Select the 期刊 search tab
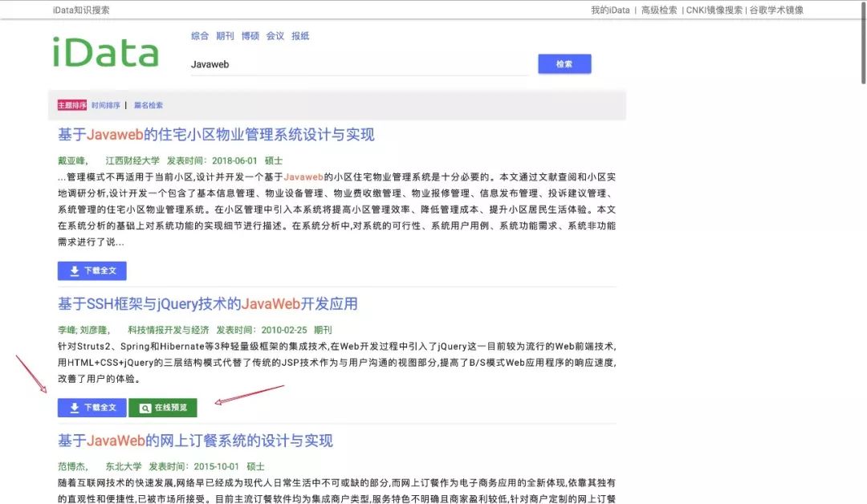Screen dimensions: 867x504 pyautogui.click(x=225, y=36)
